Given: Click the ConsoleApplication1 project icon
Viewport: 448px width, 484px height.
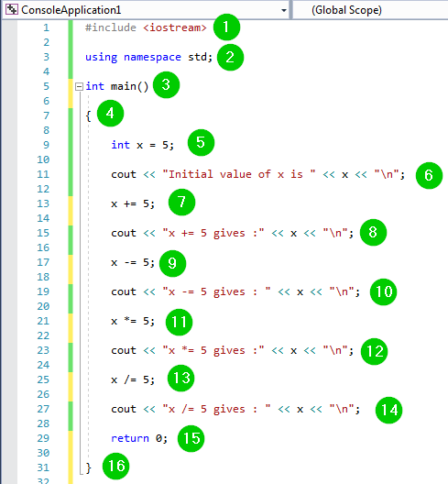Looking at the screenshot, I should tap(12, 10).
